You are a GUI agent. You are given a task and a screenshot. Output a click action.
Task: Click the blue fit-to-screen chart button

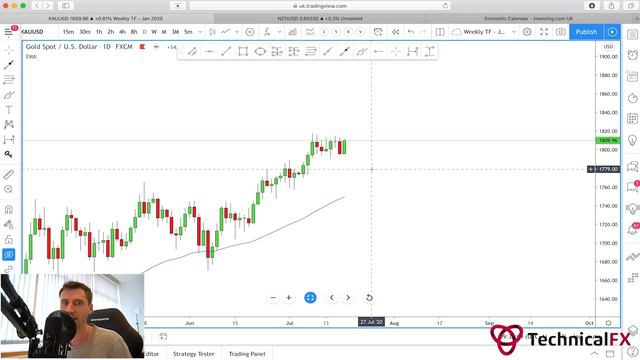310,298
